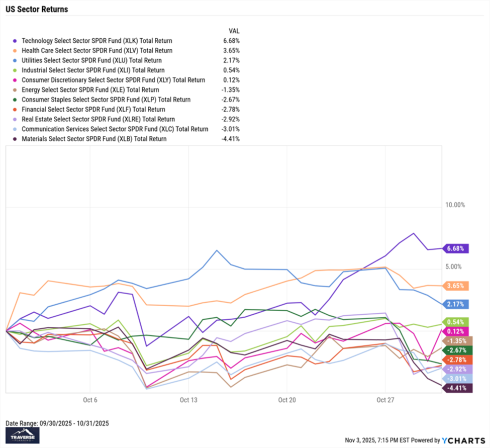Click the Oct 13 date axis label
This screenshot has height=448, width=490.
point(188,400)
